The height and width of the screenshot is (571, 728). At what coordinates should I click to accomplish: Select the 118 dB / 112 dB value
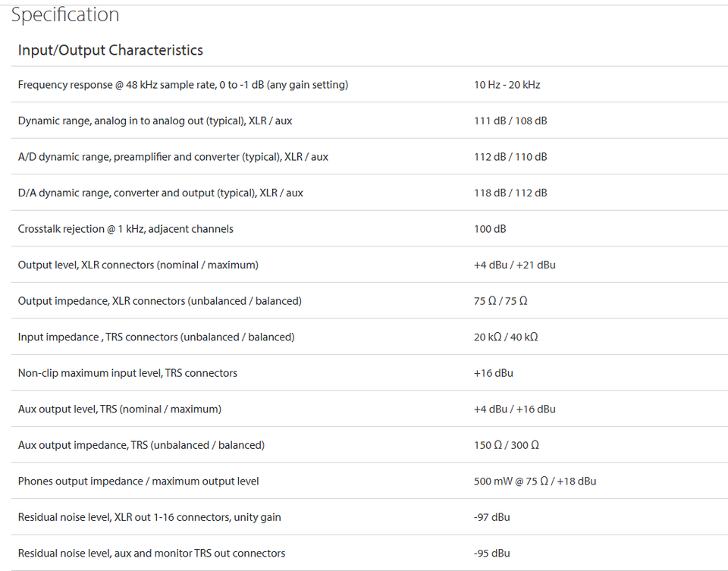point(510,193)
